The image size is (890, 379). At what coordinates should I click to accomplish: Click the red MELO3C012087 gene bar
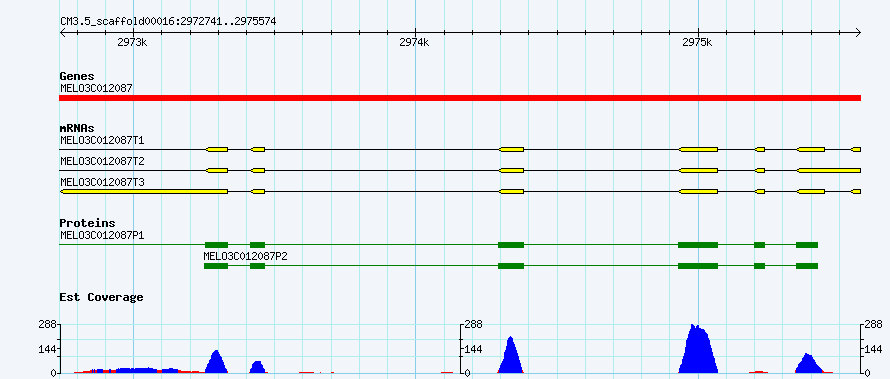tap(460, 98)
